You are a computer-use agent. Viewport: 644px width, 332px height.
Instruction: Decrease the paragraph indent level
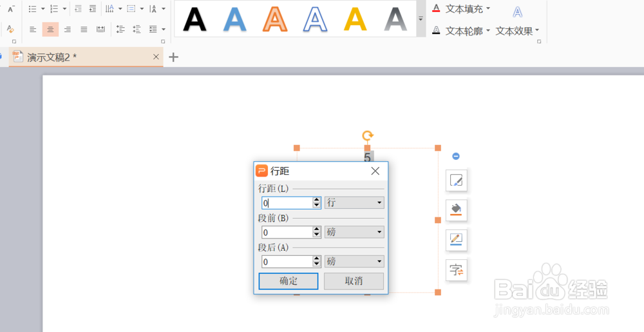pyautogui.click(x=79, y=8)
